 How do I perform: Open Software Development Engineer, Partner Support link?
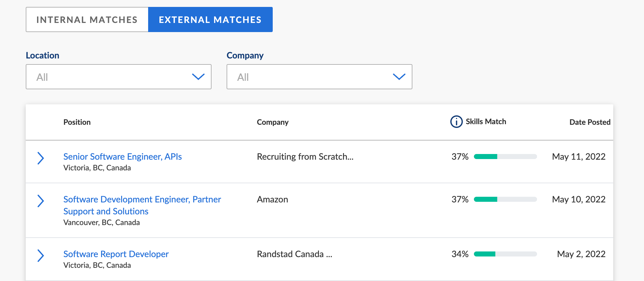142,205
